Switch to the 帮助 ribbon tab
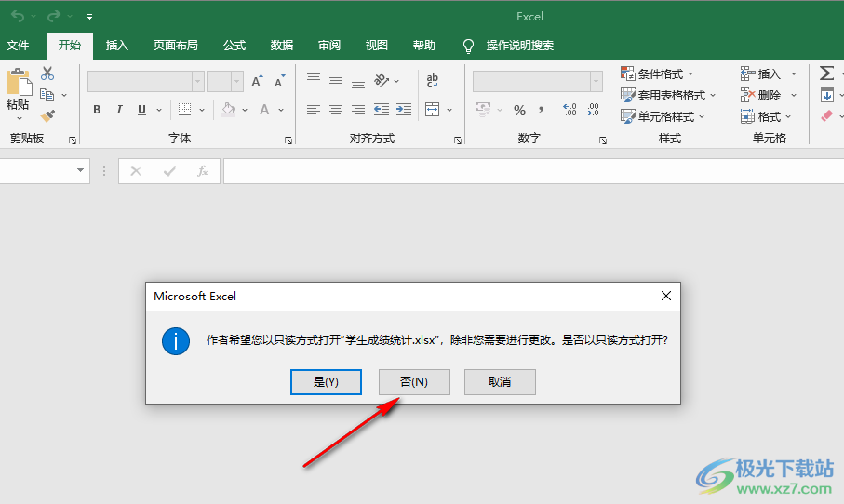This screenshot has height=504, width=844. 424,46
